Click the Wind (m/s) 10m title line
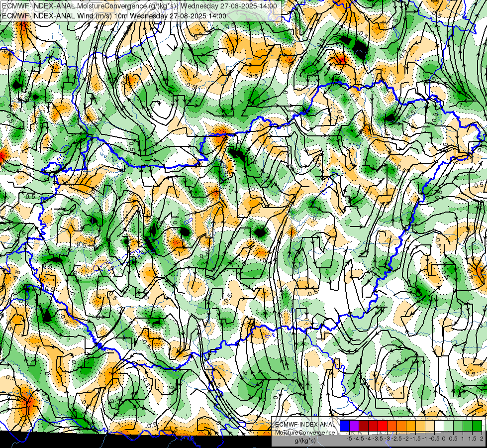This screenshot has height=448, width=487. (x=114, y=16)
